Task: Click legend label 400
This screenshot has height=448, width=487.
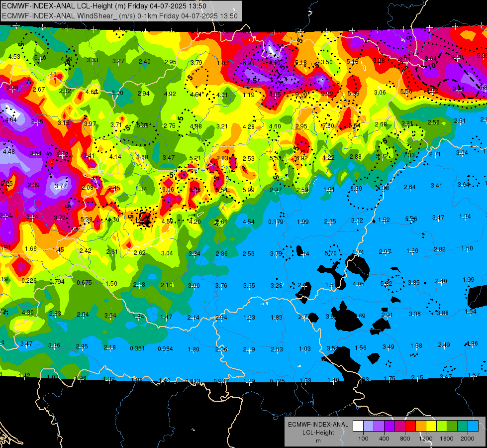Action: [x=384, y=439]
